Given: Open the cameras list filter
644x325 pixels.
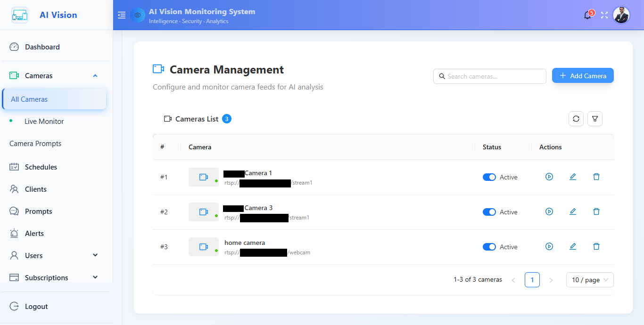Looking at the screenshot, I should coord(595,119).
